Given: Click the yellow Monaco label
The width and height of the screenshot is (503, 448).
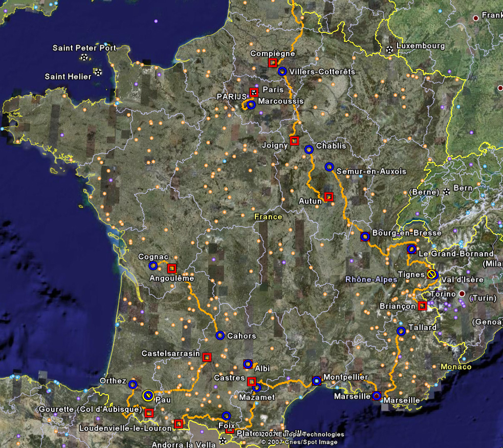Looking at the screenshot, I should pyautogui.click(x=456, y=367).
